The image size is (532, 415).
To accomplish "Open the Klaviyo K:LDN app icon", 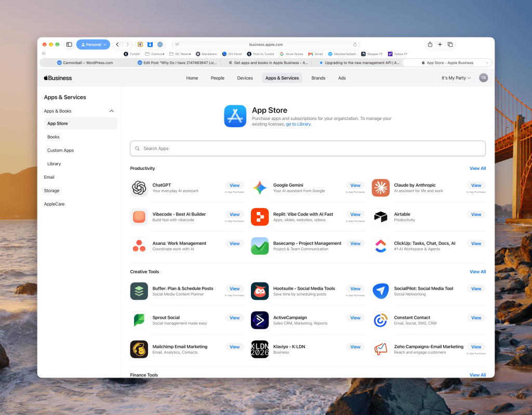I will tap(260, 350).
